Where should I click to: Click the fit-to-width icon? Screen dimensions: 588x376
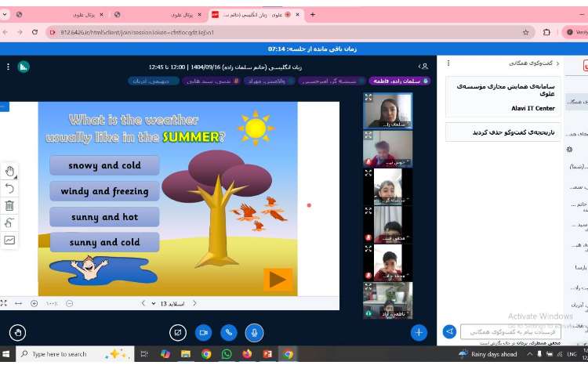click(x=19, y=303)
